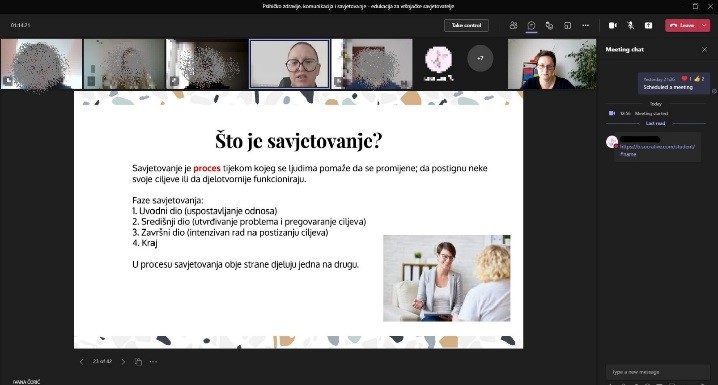
Task: Open more slide options ellipsis below the slide
Action: [153, 362]
